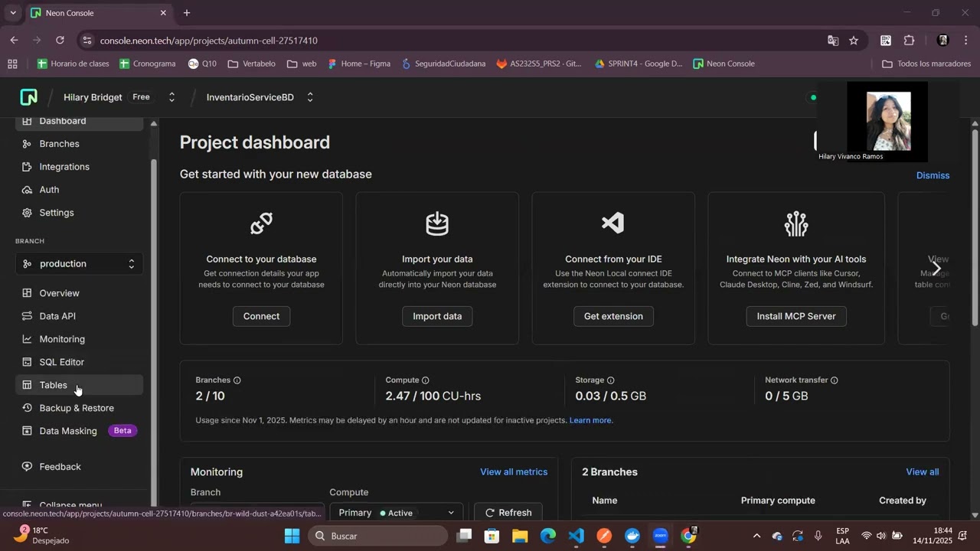This screenshot has height=551, width=980.
Task: Open project Settings in sidebar
Action: pyautogui.click(x=57, y=213)
